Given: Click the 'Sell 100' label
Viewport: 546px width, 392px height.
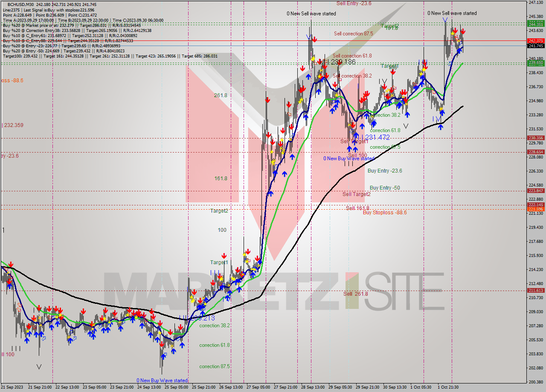Looking at the screenshot, I should point(357,156).
